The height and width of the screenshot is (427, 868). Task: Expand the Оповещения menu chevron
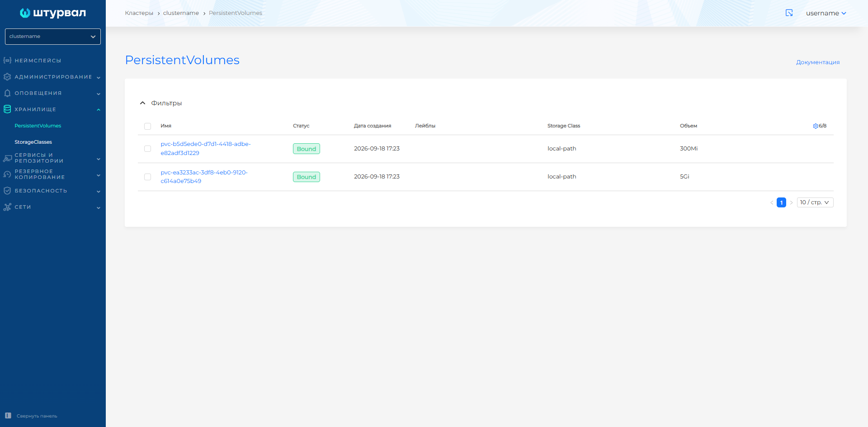(x=98, y=94)
